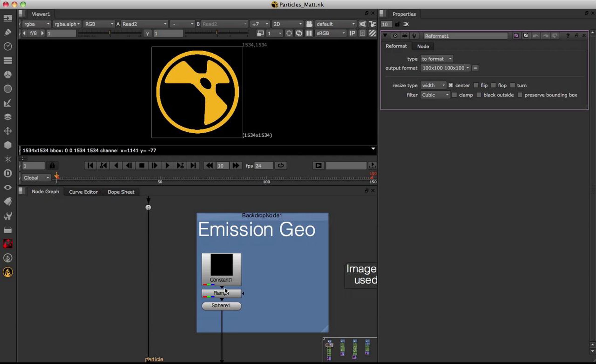
Task: Open the Other nodes menu
Action: (x=8, y=230)
